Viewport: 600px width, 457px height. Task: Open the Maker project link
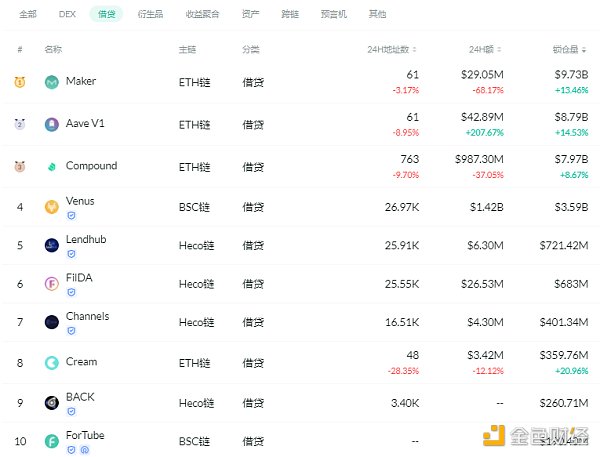click(81, 81)
